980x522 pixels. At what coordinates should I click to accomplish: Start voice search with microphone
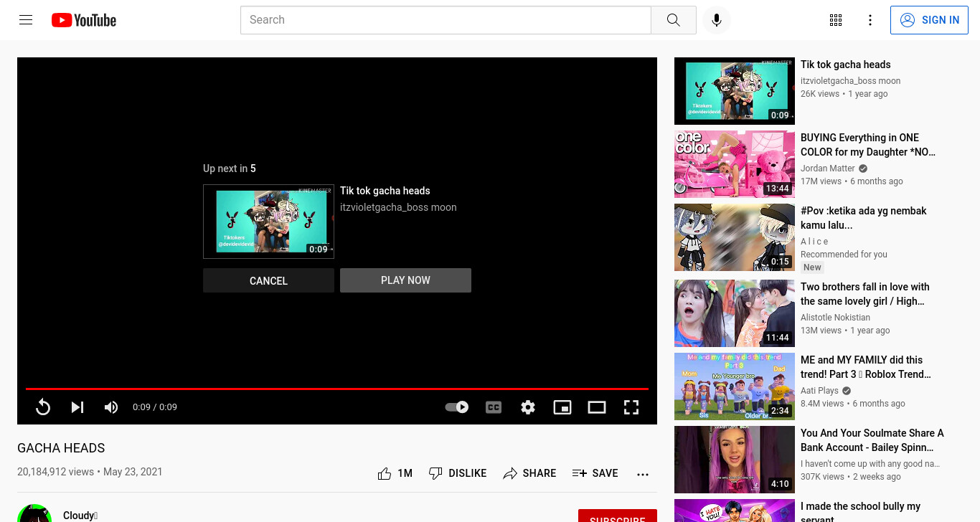pyautogui.click(x=716, y=20)
